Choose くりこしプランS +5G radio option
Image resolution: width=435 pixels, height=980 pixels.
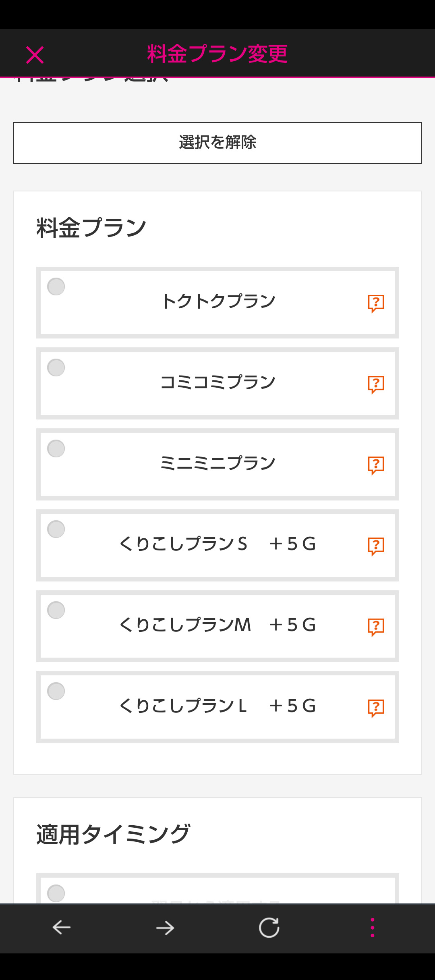click(x=56, y=529)
